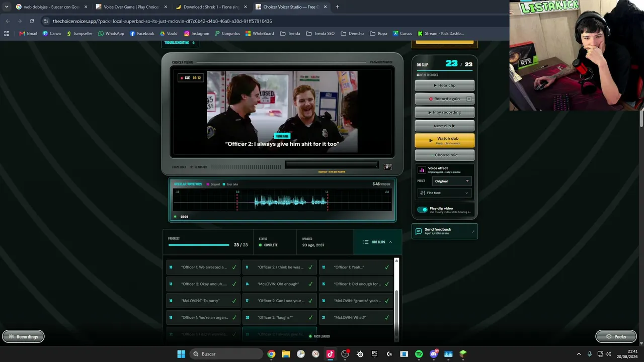Open the Recordings panel
644x362 pixels.
click(x=23, y=337)
